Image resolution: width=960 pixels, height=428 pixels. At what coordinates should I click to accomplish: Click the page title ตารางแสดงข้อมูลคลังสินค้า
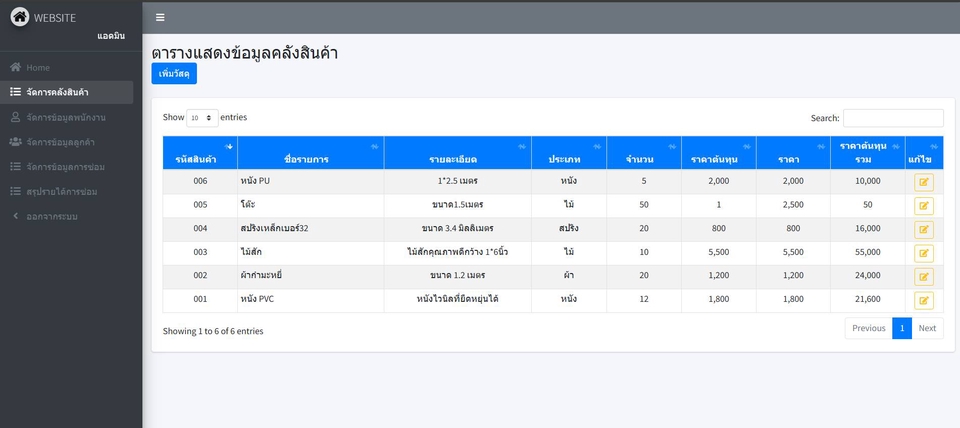pos(244,53)
